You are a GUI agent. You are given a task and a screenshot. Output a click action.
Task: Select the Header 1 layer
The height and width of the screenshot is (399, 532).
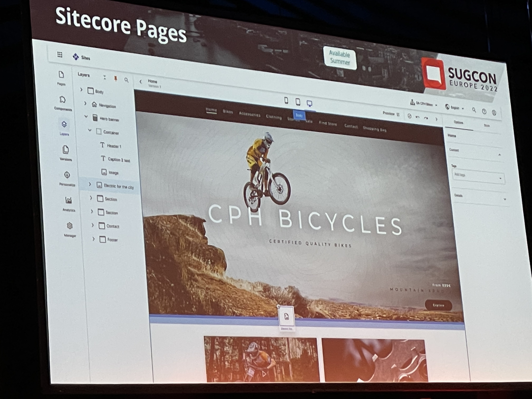click(111, 146)
